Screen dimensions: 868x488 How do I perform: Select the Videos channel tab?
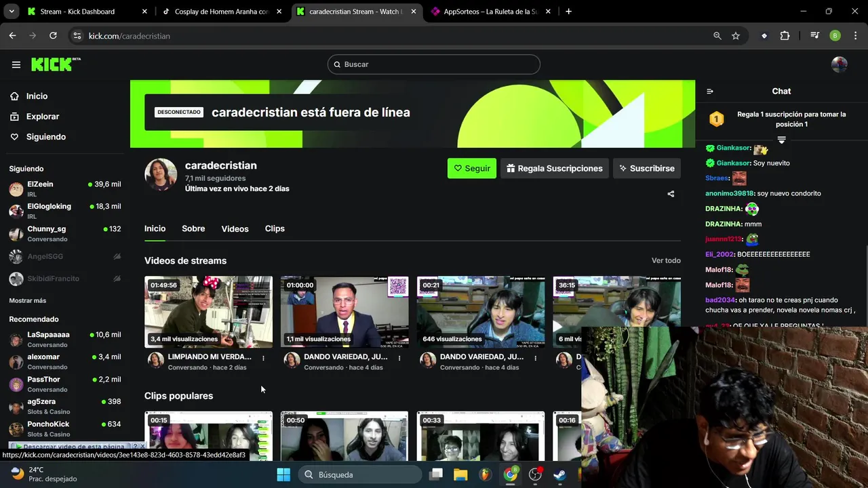pyautogui.click(x=235, y=229)
